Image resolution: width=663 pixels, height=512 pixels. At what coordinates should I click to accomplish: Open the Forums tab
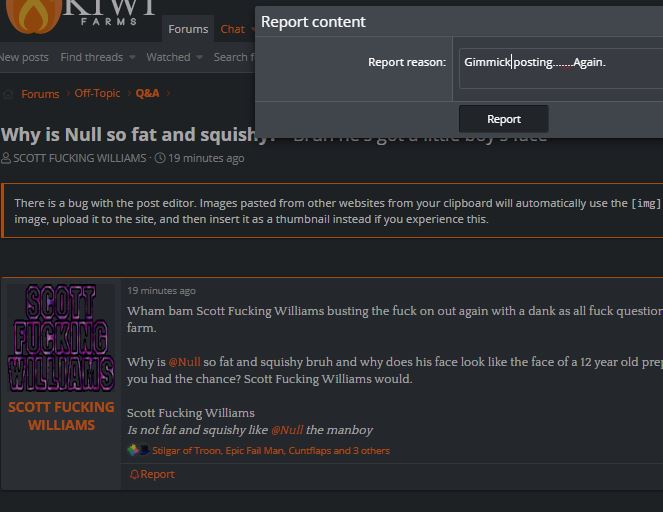188,29
